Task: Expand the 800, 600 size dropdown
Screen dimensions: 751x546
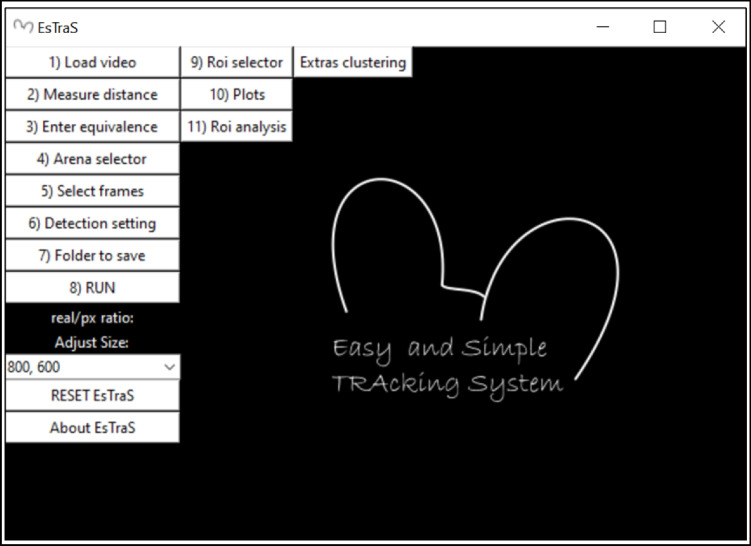Action: [x=92, y=367]
